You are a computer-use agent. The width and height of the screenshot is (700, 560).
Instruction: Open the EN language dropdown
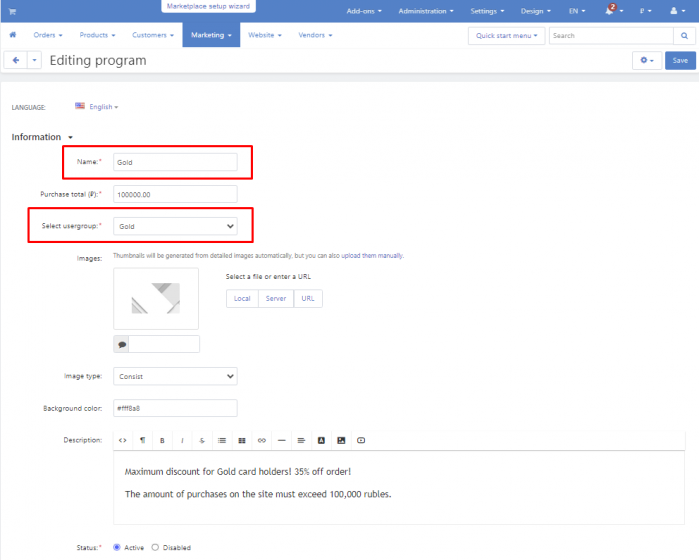[x=577, y=11]
